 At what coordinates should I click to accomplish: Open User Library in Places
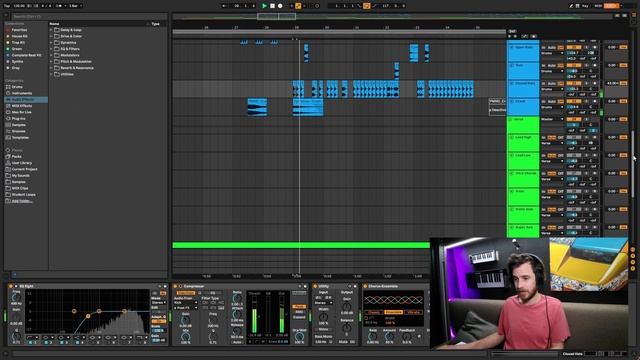(x=22, y=163)
